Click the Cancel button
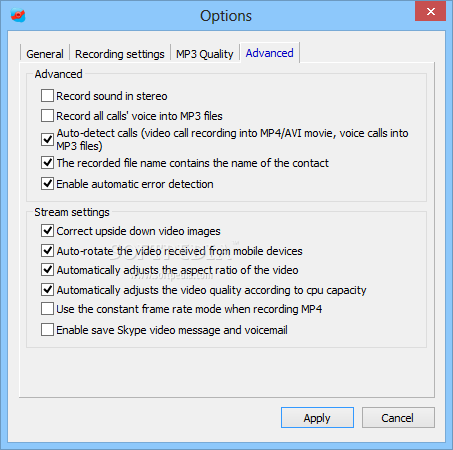453x450 pixels. (x=398, y=417)
